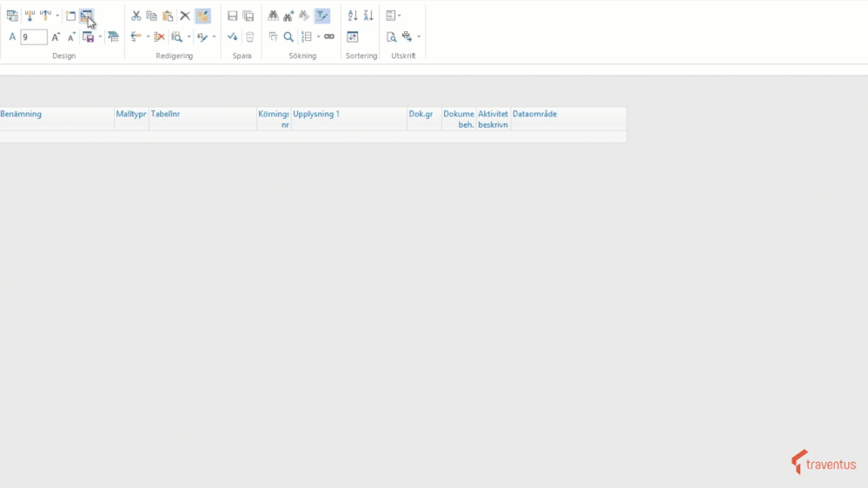Click the sort columns up-down arrows icon
The width and height of the screenshot is (868, 488).
click(x=353, y=37)
